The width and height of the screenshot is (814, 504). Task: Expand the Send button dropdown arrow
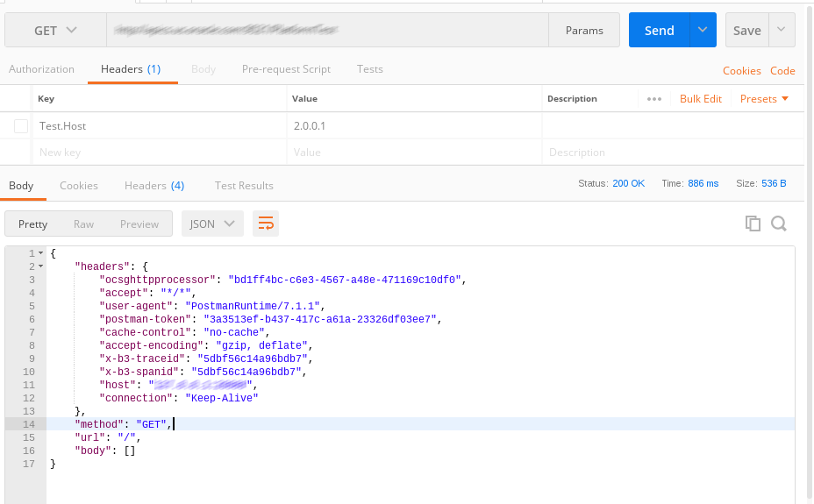(703, 30)
